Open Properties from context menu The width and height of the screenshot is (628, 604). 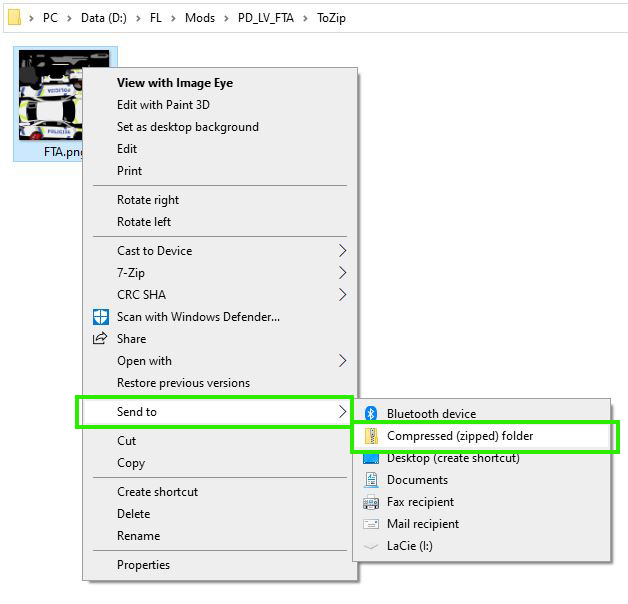coord(143,565)
